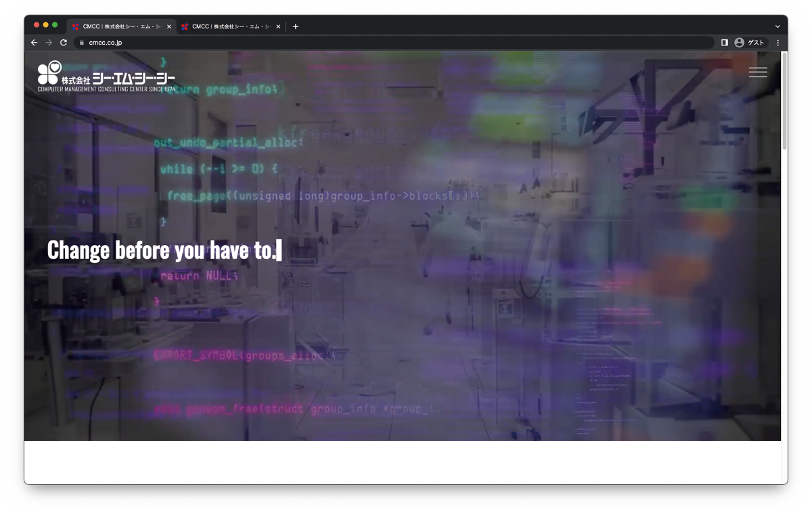This screenshot has height=508, width=812.
Task: Toggle the Chrome side panel
Action: tap(724, 43)
